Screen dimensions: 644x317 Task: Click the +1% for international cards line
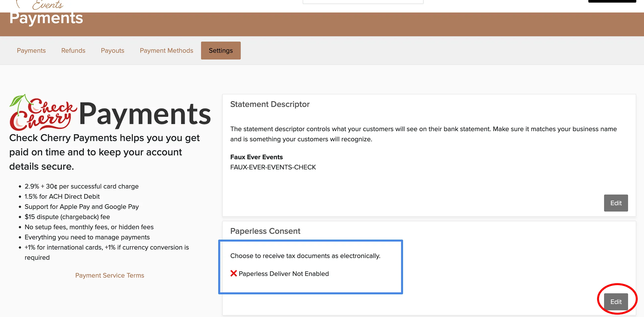click(x=107, y=252)
